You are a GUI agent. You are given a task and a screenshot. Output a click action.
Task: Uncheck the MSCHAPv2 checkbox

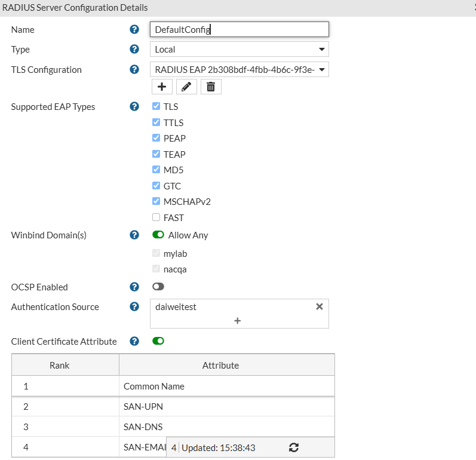tap(156, 201)
